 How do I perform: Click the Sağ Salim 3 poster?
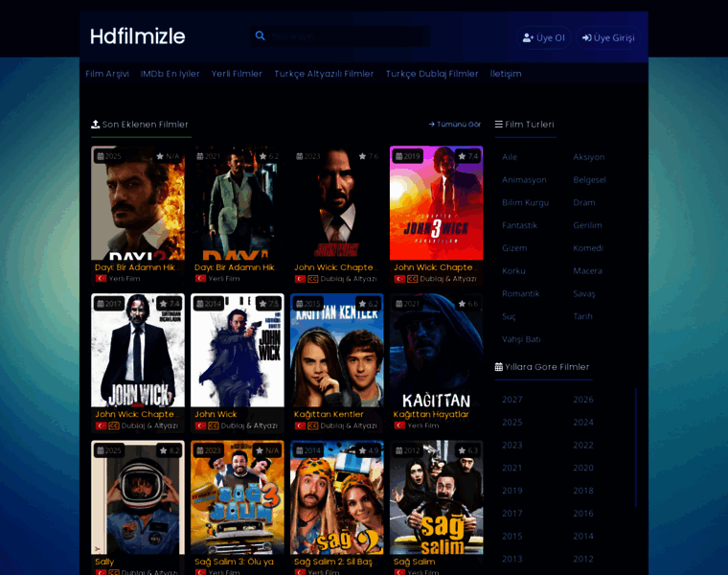point(237,497)
